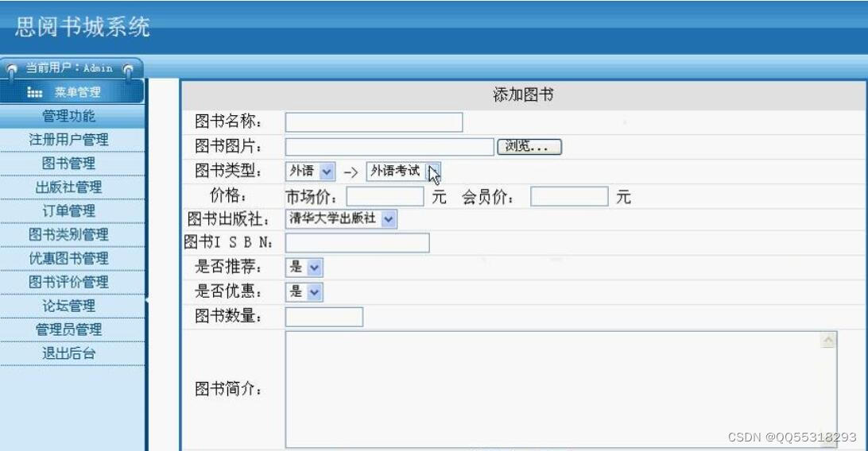Click the 当前用户: Admin label
868x451 pixels.
click(x=69, y=68)
